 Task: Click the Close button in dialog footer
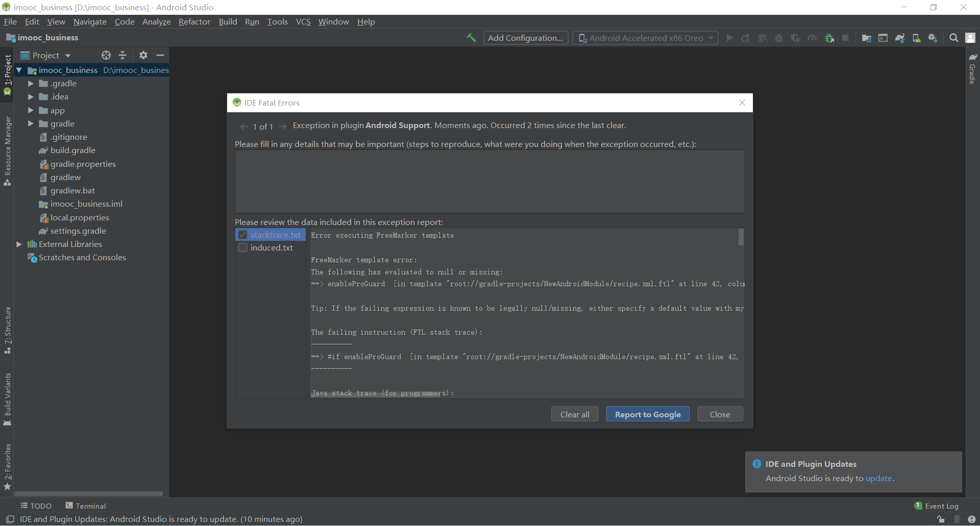pos(720,414)
